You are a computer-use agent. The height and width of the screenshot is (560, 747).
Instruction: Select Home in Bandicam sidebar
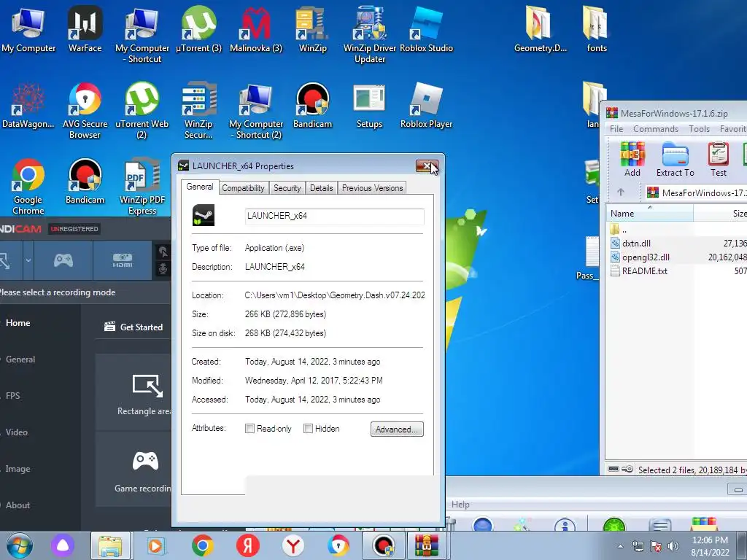(x=18, y=323)
